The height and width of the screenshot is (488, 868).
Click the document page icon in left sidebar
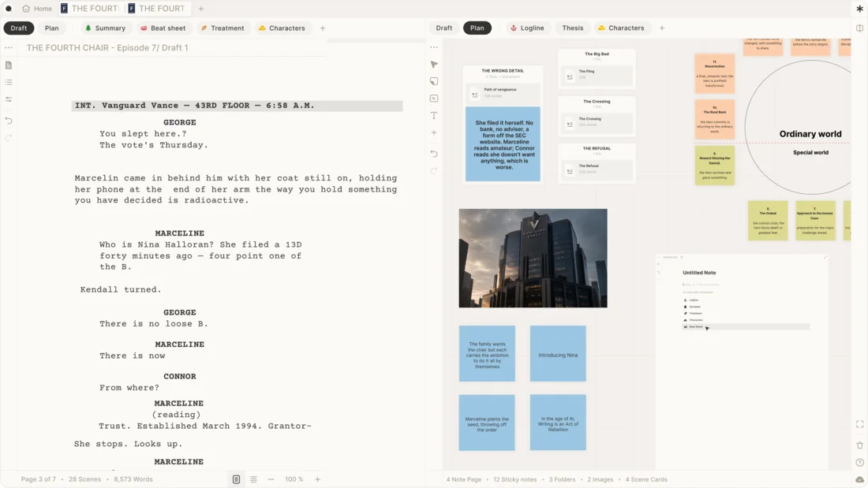click(9, 65)
